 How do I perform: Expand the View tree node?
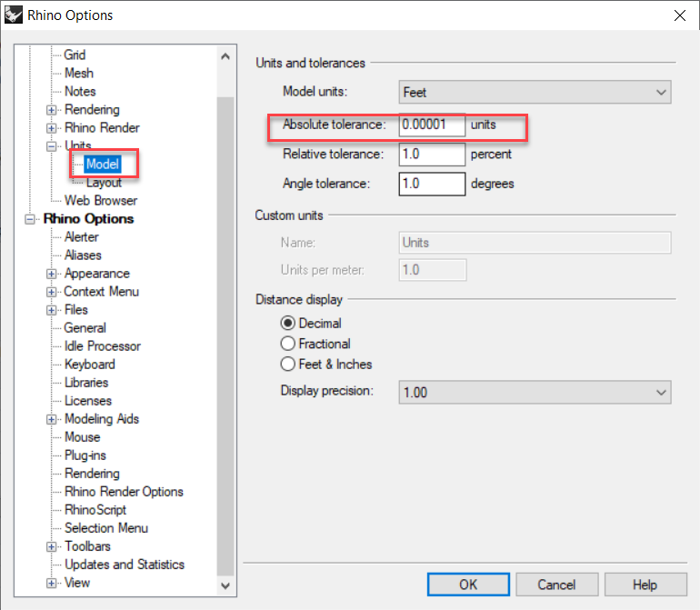[52, 584]
